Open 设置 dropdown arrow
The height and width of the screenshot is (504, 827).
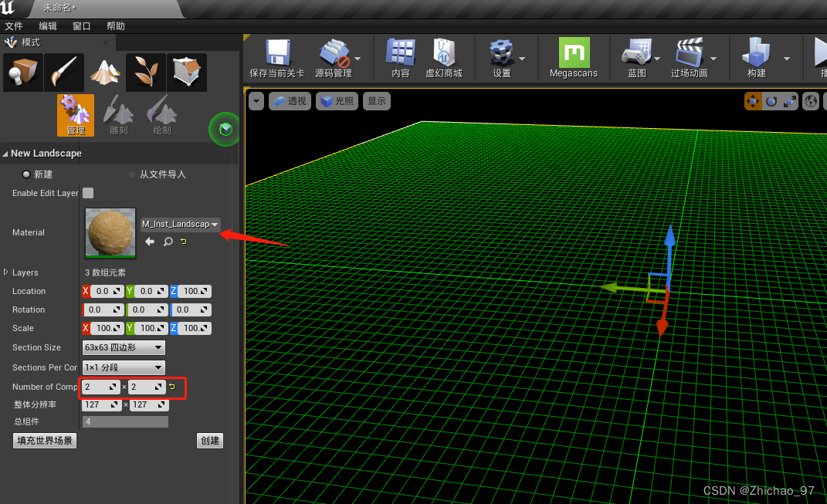(522, 59)
